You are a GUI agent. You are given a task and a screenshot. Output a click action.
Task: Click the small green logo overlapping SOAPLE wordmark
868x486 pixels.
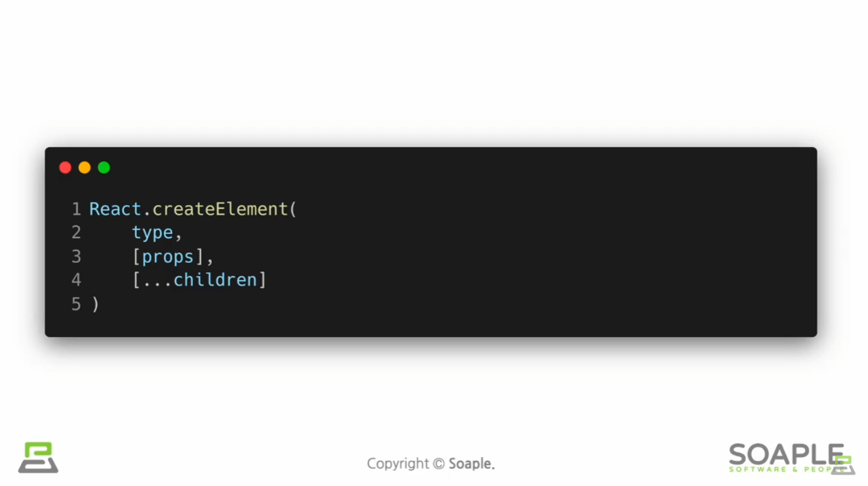843,465
